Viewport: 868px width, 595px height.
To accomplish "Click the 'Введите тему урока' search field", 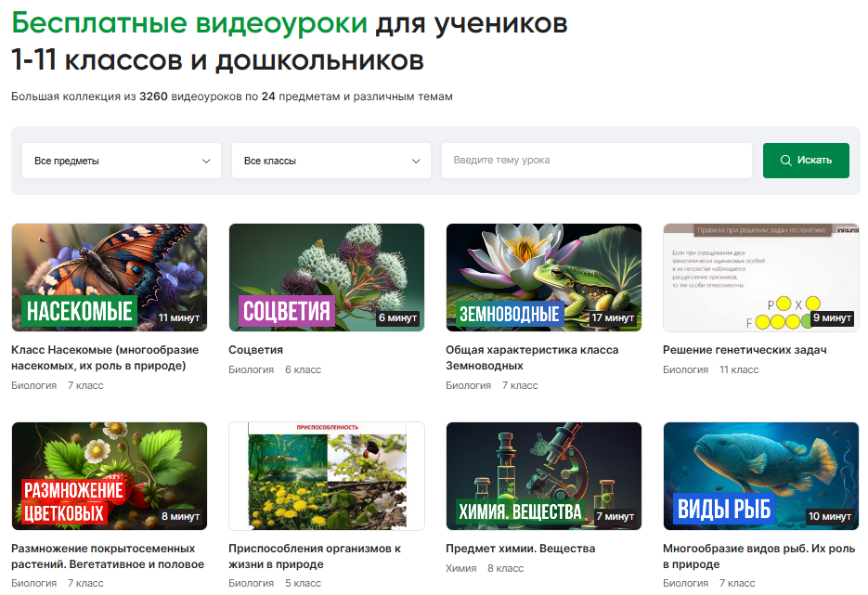I will [596, 161].
